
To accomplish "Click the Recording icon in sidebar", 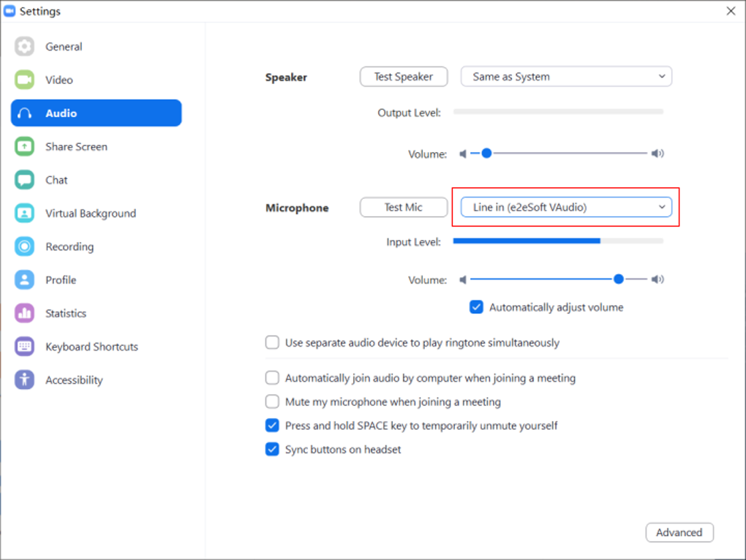I will pos(25,246).
